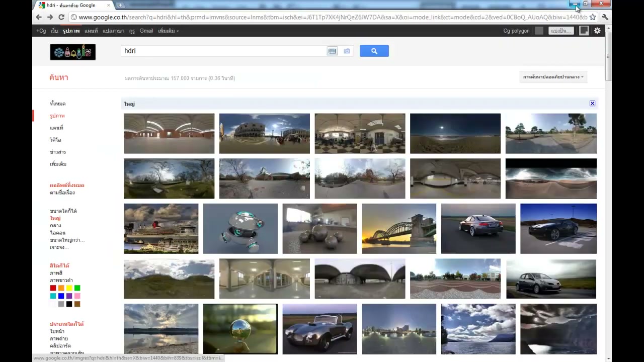Open Google options gear icon

coord(597,31)
